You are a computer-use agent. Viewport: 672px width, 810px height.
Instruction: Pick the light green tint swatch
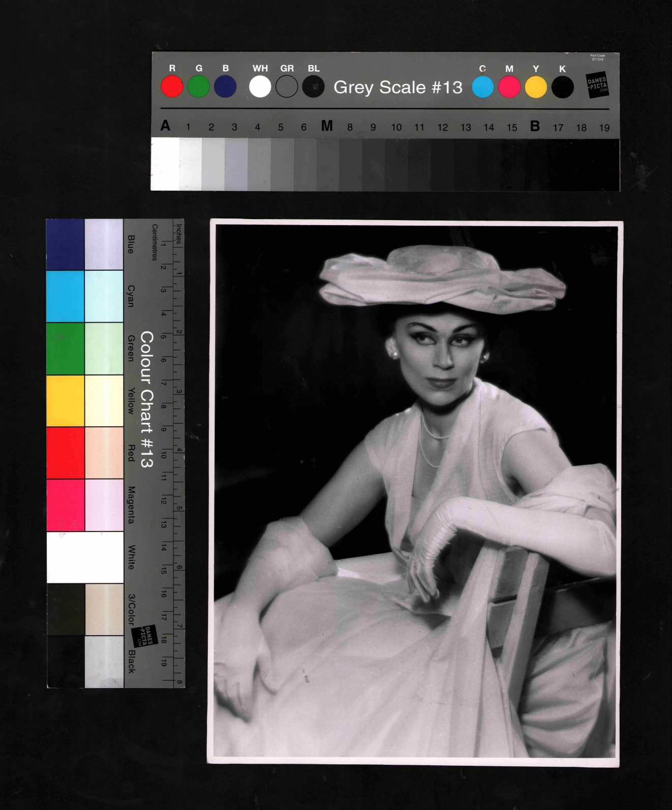pos(104,349)
